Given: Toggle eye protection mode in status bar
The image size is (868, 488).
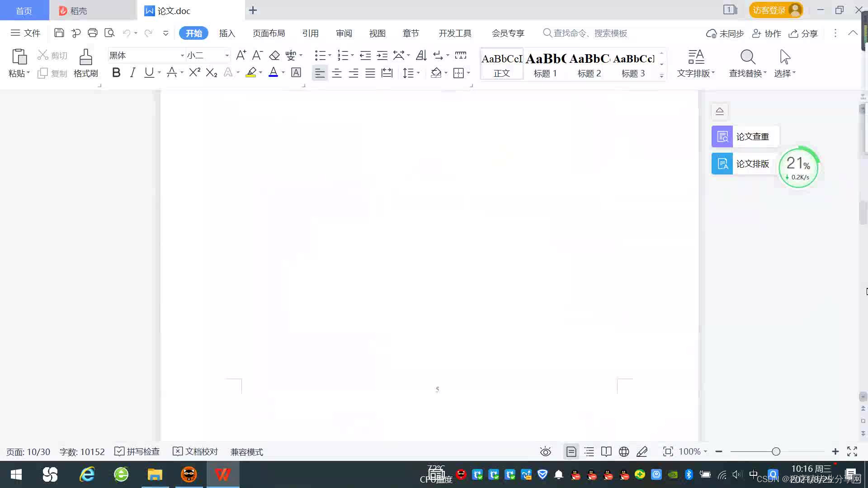Looking at the screenshot, I should pyautogui.click(x=545, y=451).
